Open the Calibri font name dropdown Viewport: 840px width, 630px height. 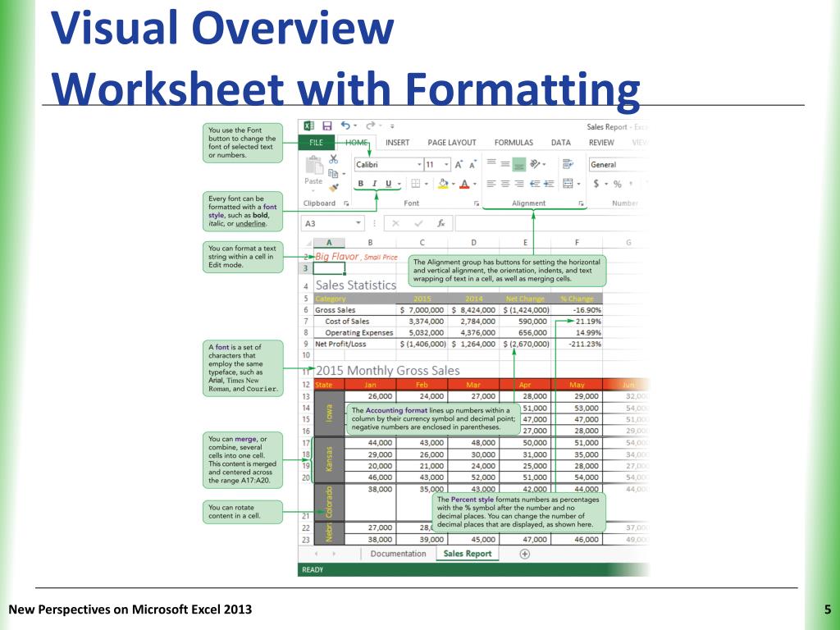pos(419,164)
